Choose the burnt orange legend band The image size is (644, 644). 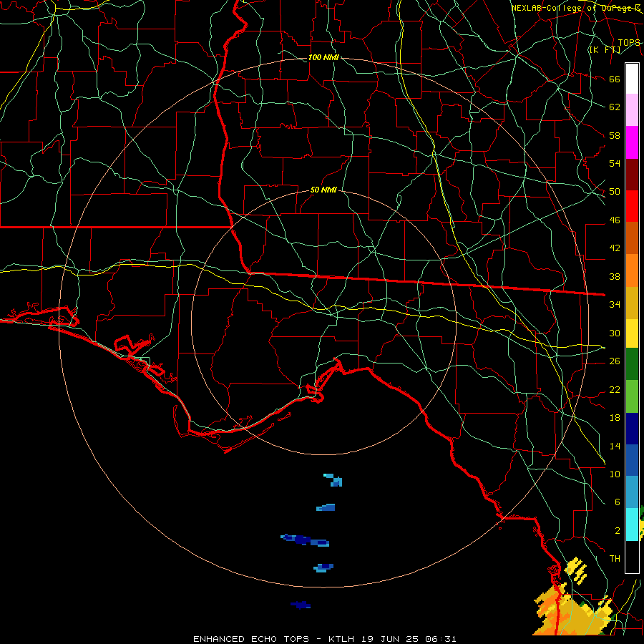tap(632, 238)
